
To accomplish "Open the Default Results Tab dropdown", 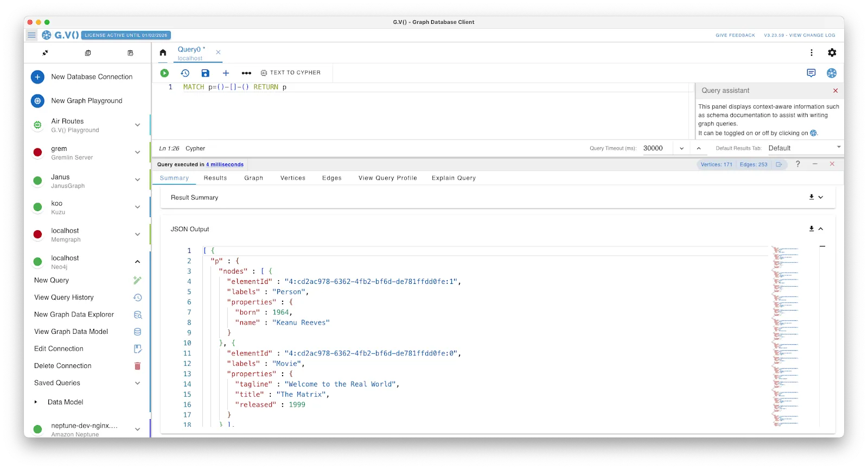I will pyautogui.click(x=805, y=148).
